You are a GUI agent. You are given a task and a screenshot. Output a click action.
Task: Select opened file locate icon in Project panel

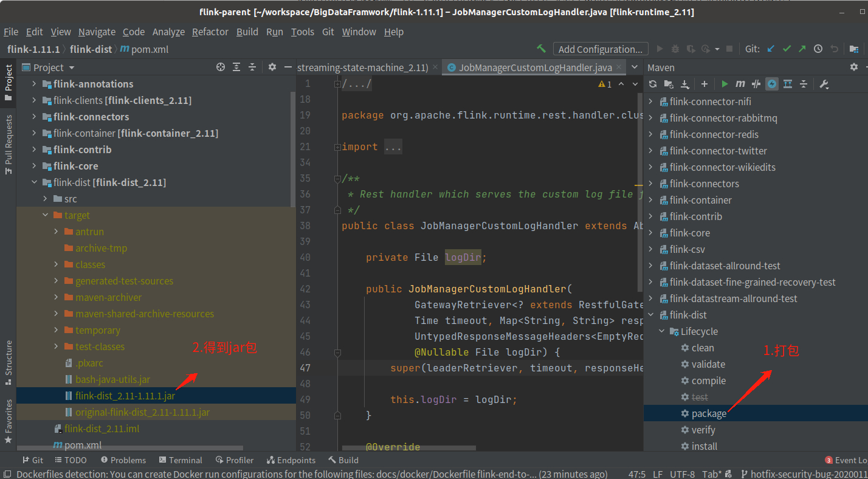click(221, 67)
